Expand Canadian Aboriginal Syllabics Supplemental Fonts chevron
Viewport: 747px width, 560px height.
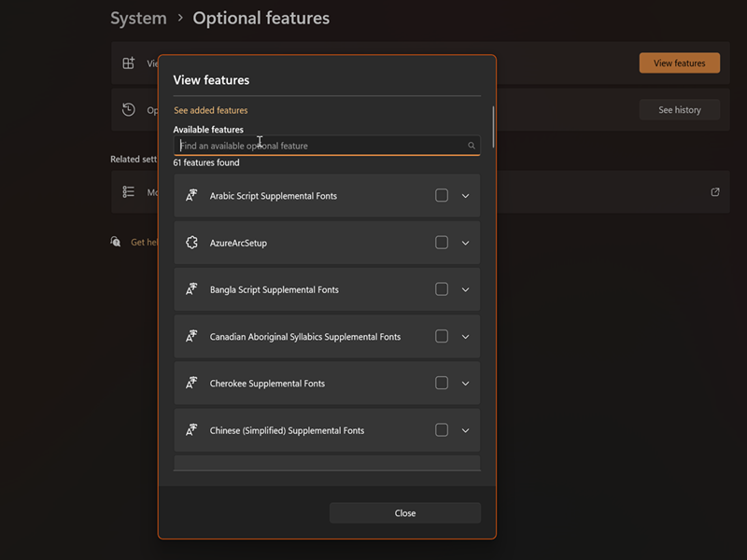click(466, 337)
